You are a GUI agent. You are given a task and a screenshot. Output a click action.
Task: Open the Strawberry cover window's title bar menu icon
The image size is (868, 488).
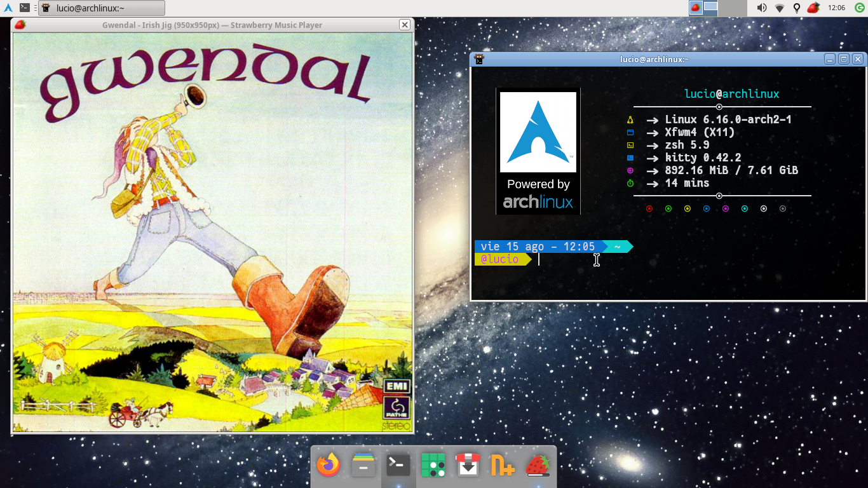(x=20, y=25)
